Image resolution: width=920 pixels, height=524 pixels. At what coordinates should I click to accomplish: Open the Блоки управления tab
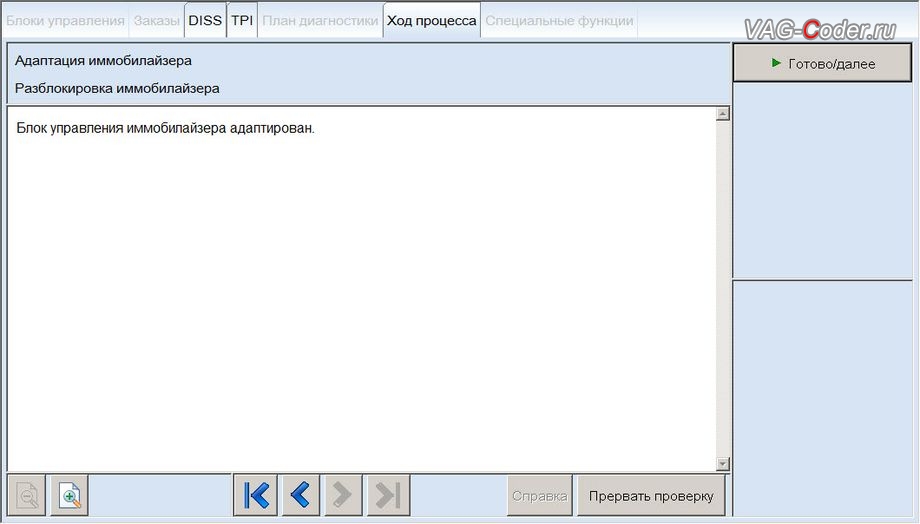[x=65, y=21]
